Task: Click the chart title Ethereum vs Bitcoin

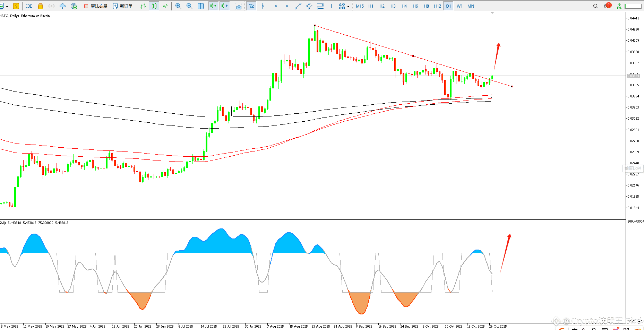Action: pos(35,16)
